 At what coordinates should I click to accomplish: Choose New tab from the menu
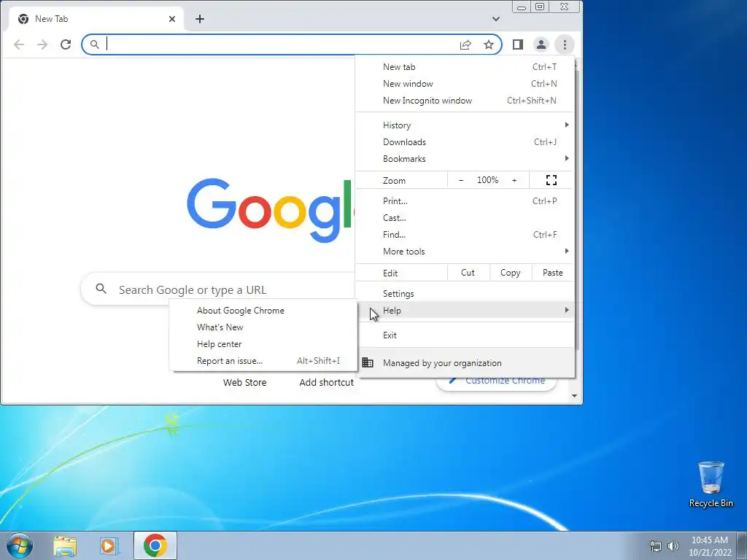pos(465,67)
